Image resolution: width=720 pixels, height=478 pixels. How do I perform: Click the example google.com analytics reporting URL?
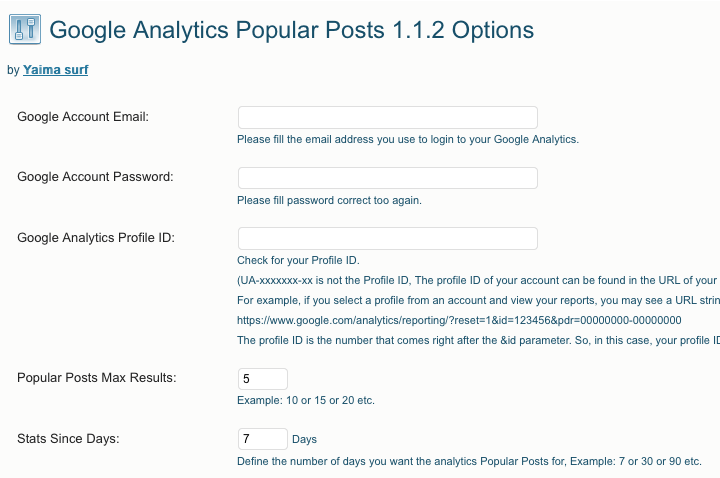click(x=459, y=321)
